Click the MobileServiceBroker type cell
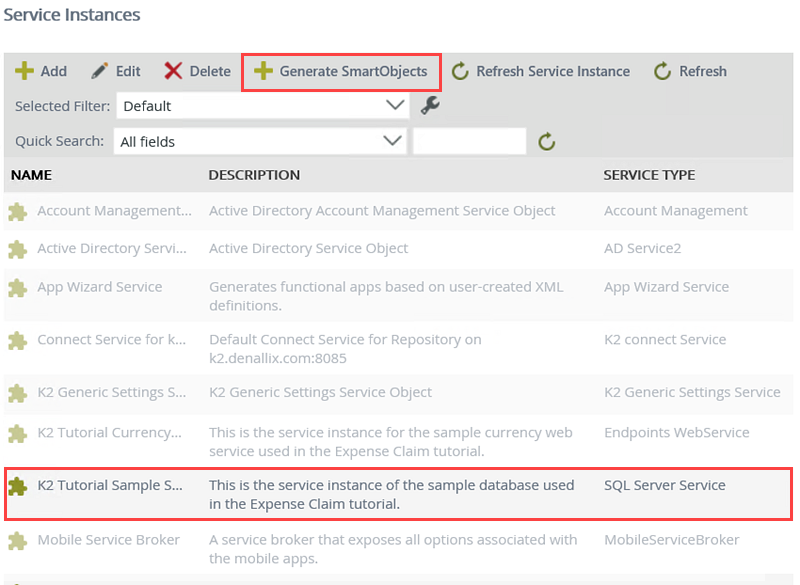Image resolution: width=800 pixels, height=585 pixels. [x=671, y=540]
